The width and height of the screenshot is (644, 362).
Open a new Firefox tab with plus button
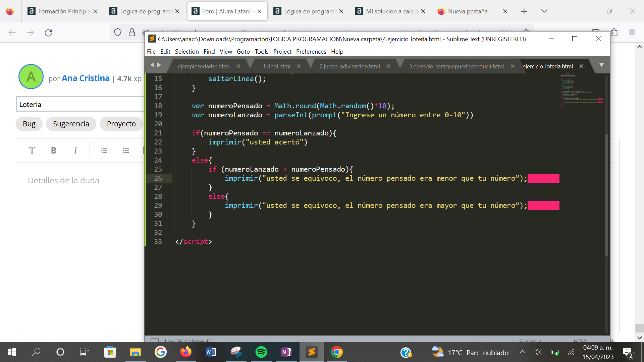pyautogui.click(x=524, y=11)
